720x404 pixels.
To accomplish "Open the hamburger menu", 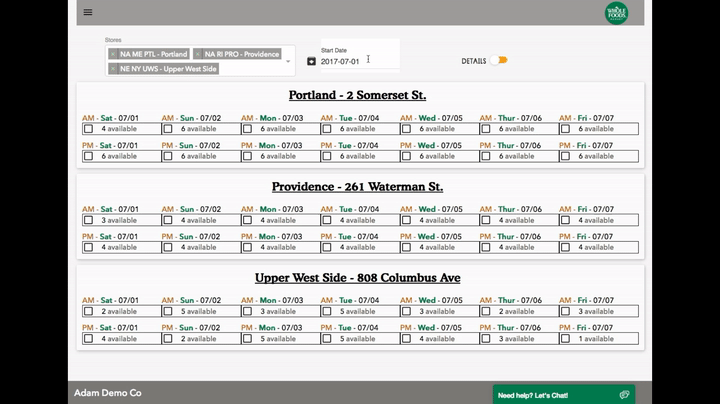I will (x=88, y=12).
